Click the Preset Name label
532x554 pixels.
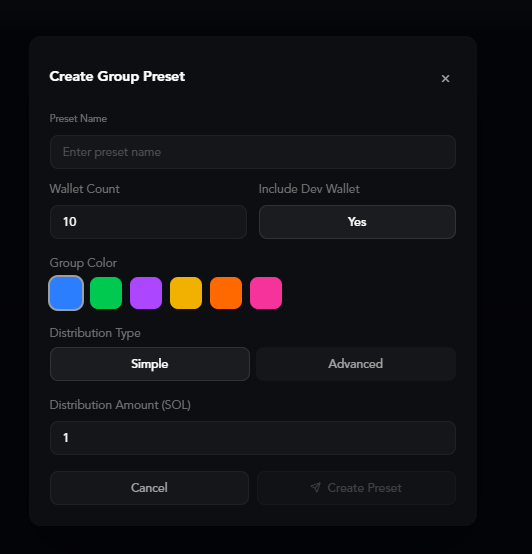[x=78, y=118]
